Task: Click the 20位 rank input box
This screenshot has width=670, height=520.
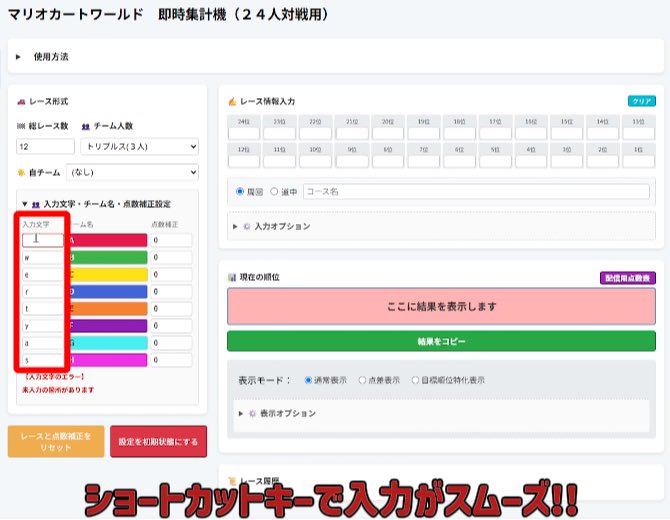Action: point(388,133)
